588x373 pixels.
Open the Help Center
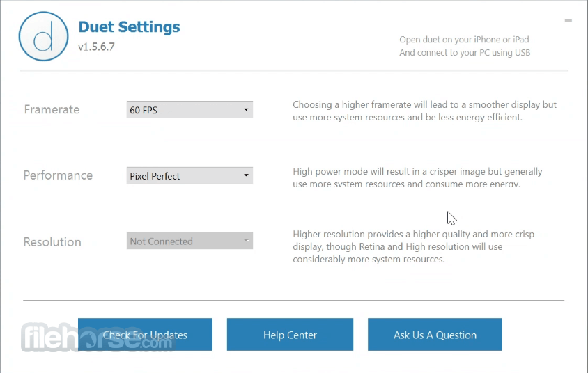(290, 335)
